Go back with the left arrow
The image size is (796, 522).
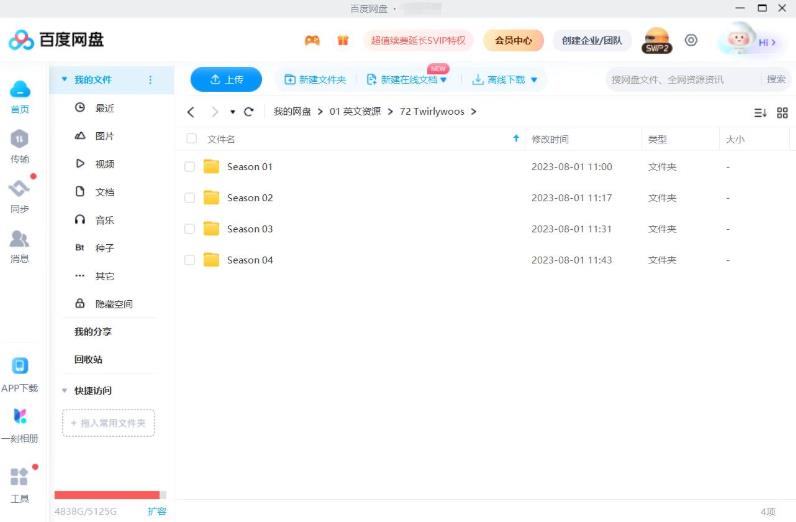(x=191, y=112)
